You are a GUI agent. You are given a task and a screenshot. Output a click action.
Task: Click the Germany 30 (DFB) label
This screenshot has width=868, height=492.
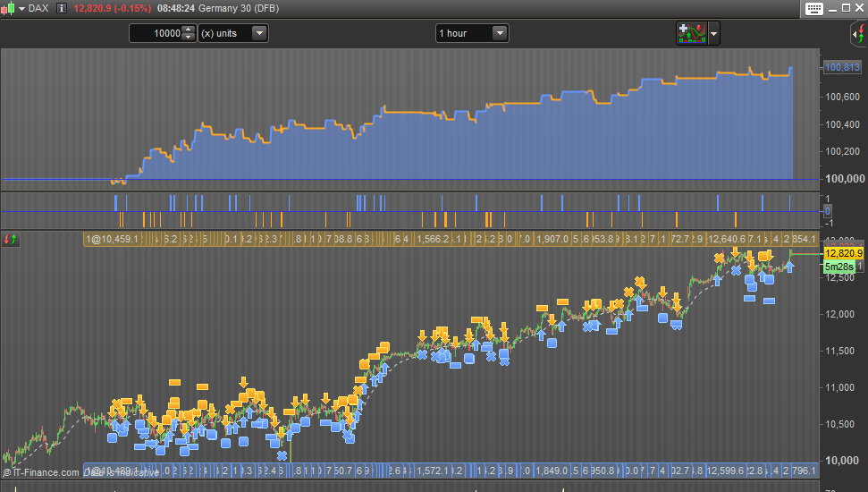click(x=239, y=8)
